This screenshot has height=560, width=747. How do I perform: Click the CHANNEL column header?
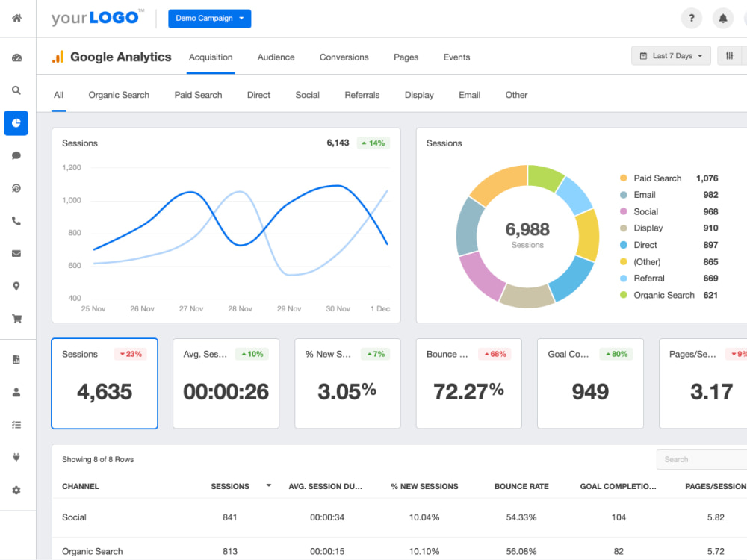coord(81,486)
